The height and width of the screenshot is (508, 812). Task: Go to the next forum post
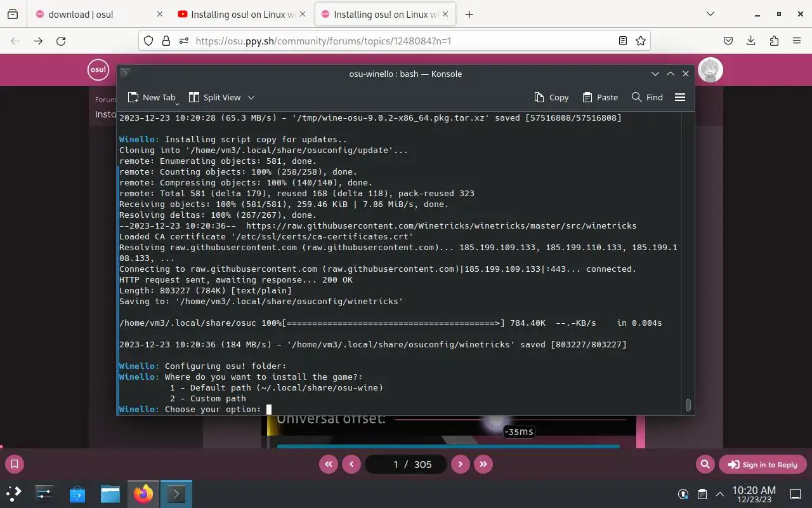coord(460,464)
